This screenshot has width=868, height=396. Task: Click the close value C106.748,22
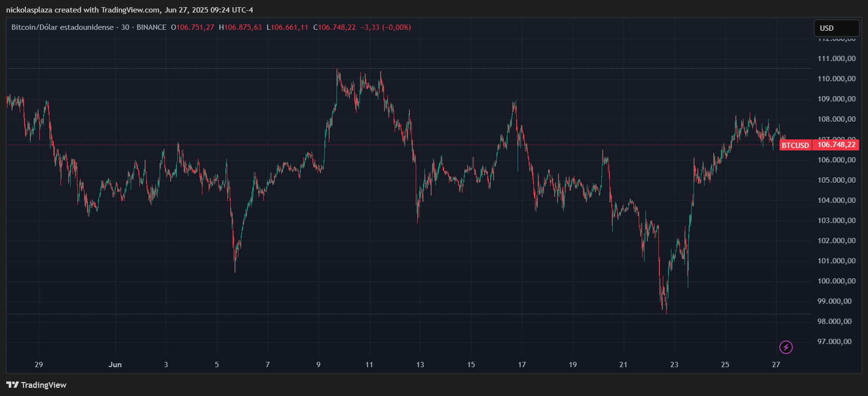click(x=335, y=27)
